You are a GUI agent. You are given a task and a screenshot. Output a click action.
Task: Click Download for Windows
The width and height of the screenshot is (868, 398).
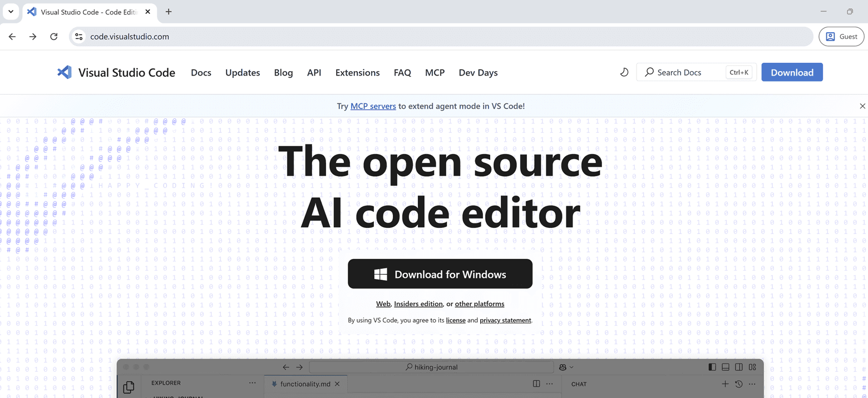click(x=440, y=273)
